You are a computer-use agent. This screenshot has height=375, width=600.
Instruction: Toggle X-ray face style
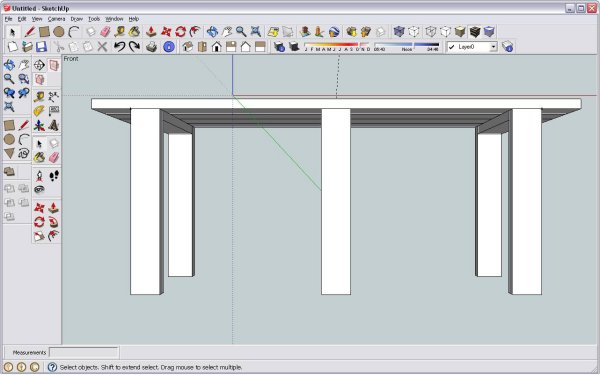[399, 31]
